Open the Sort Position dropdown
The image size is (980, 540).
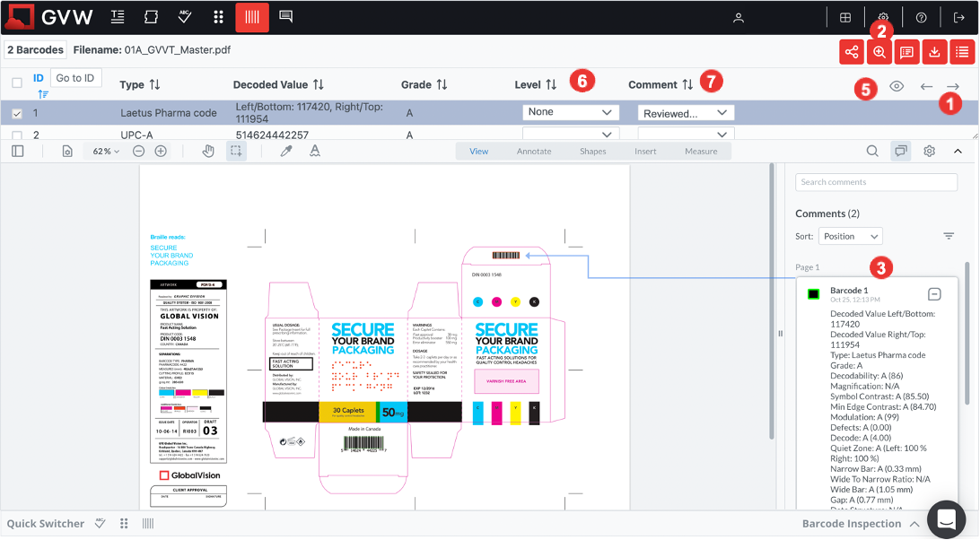[x=850, y=236]
